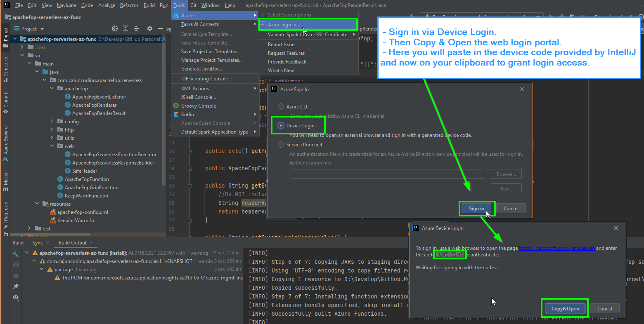This screenshot has height=324, width=644.
Task: Click Azure Sign In menu item
Action: (x=308, y=25)
